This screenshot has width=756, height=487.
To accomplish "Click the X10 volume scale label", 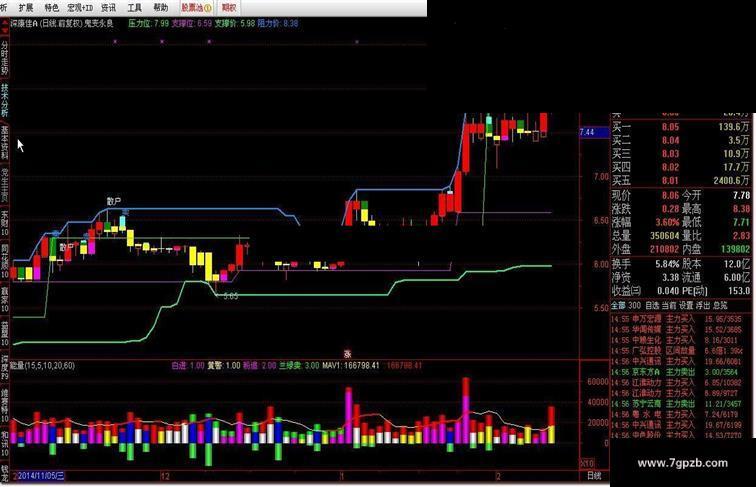I will click(x=588, y=463).
